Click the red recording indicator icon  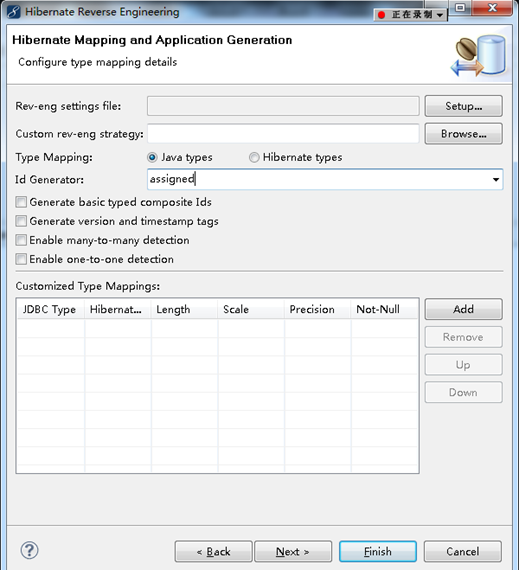coord(381,15)
